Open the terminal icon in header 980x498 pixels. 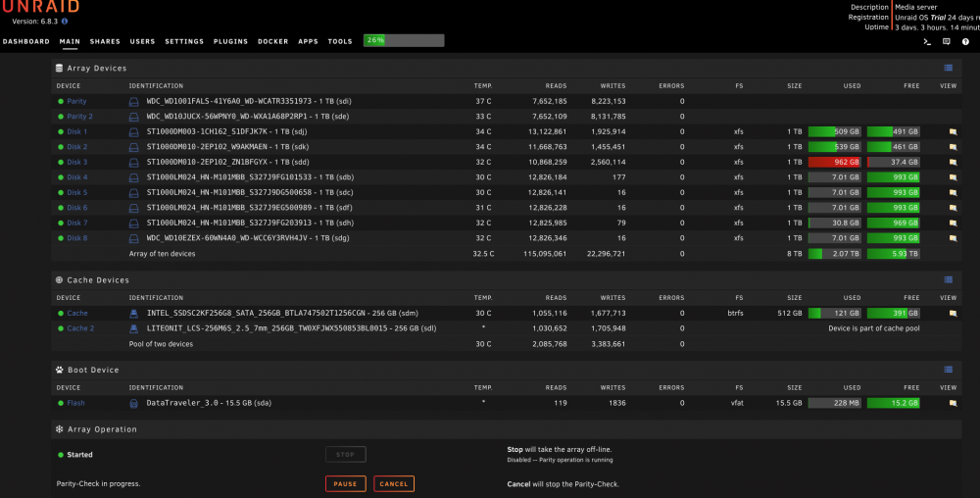tap(927, 42)
